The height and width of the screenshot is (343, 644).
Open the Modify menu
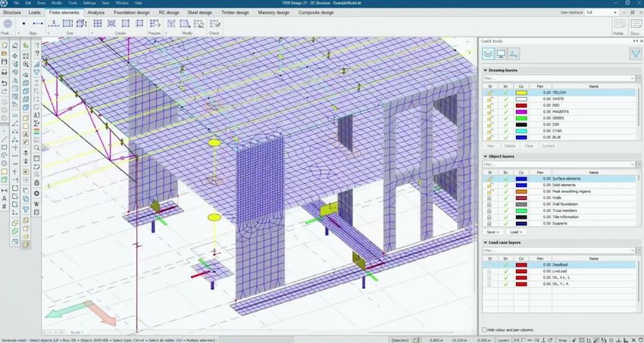click(57, 3)
